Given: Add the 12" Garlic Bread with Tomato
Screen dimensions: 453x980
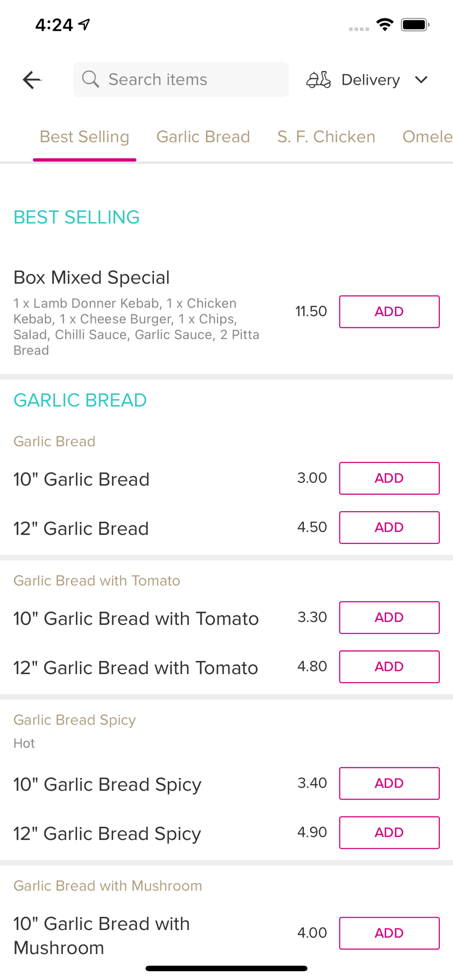Looking at the screenshot, I should (x=389, y=666).
